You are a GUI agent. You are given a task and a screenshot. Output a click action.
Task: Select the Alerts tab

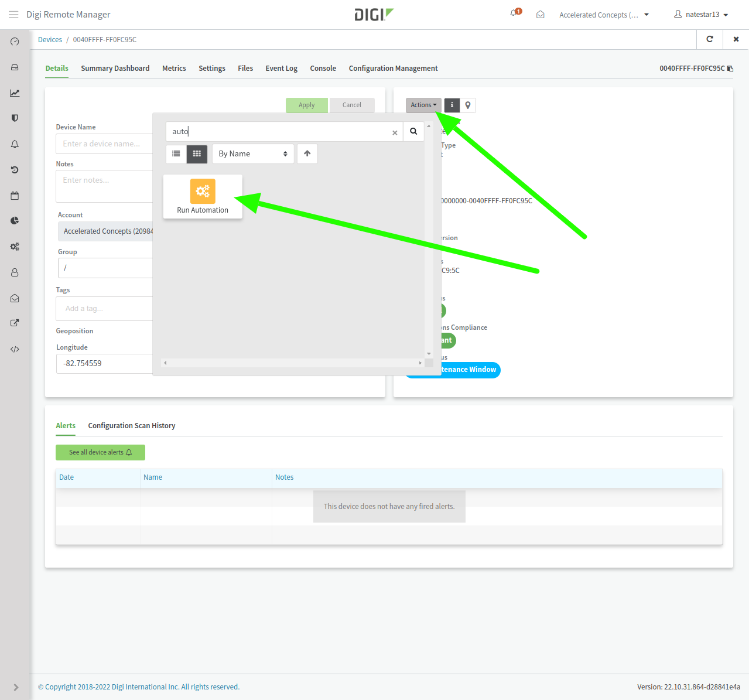pyautogui.click(x=66, y=426)
